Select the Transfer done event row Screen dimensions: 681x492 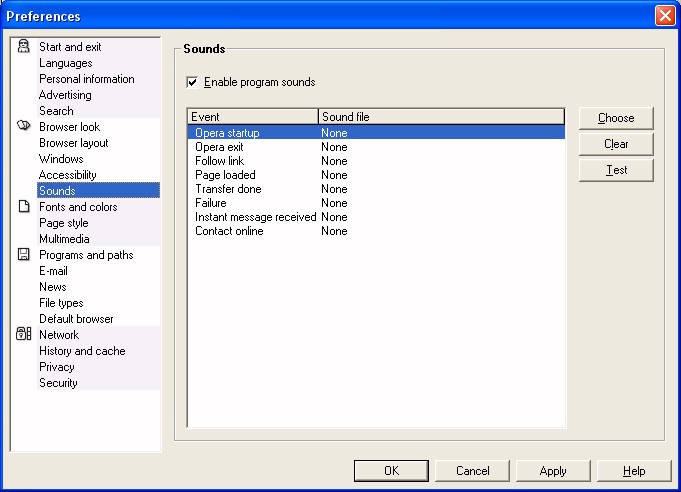click(x=376, y=189)
